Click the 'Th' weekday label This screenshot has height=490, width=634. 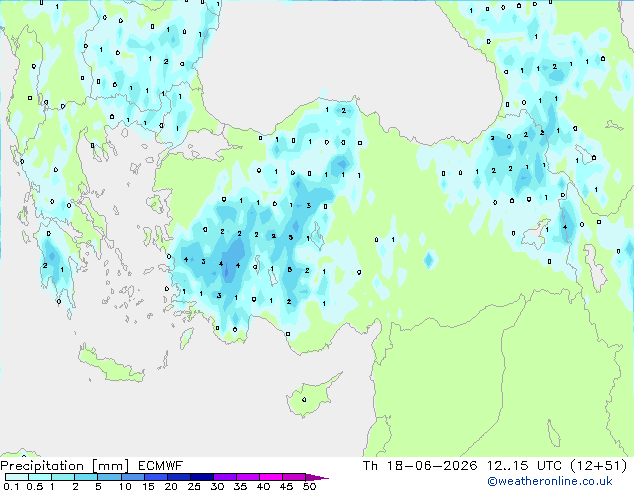[370, 466]
